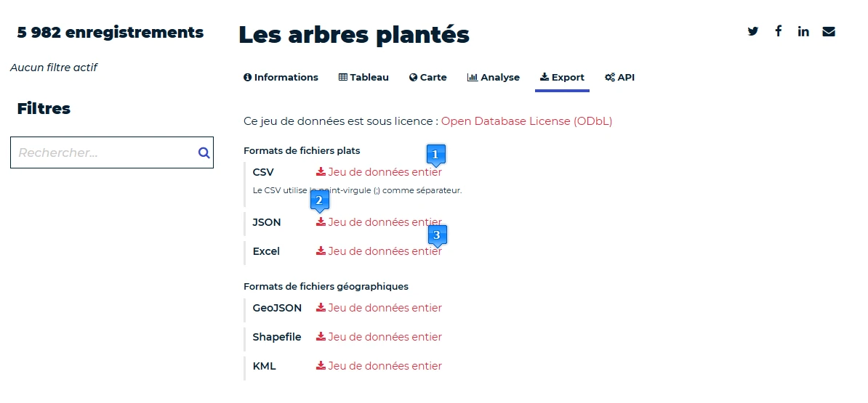
Task: Open the API tab
Action: tap(620, 78)
